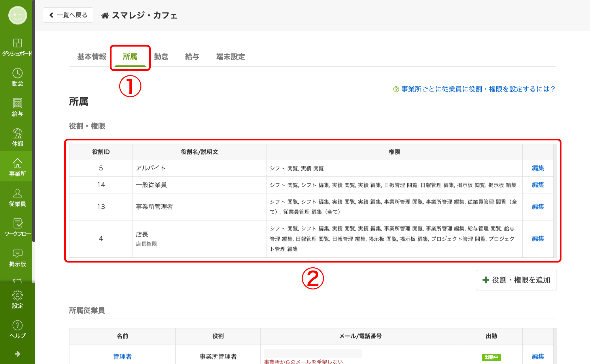The height and width of the screenshot is (364, 590).
Task: Open the 設定 gear icon
Action: click(x=17, y=296)
